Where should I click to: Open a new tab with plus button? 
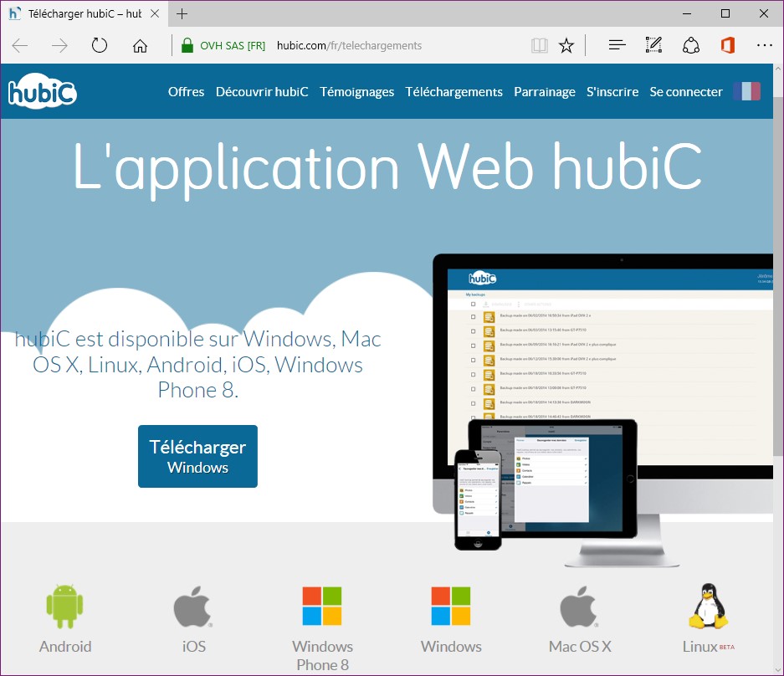point(182,13)
